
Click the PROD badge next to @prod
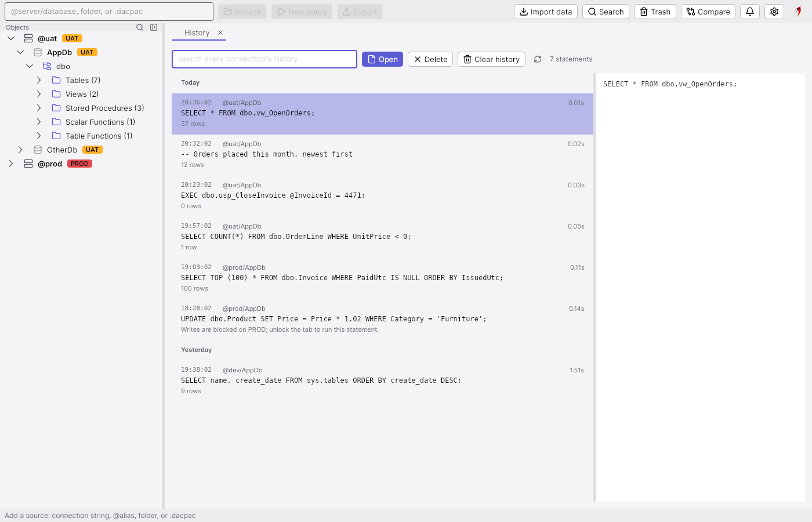tap(79, 164)
